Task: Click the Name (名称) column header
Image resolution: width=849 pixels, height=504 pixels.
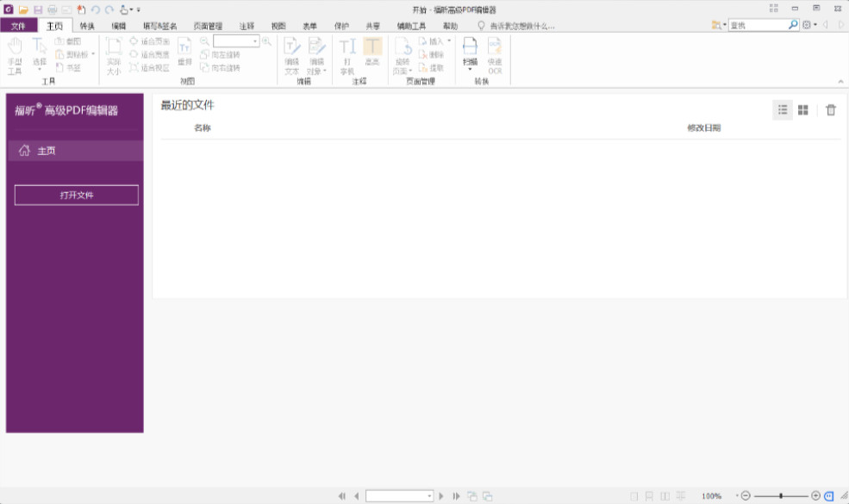Action: (x=203, y=128)
